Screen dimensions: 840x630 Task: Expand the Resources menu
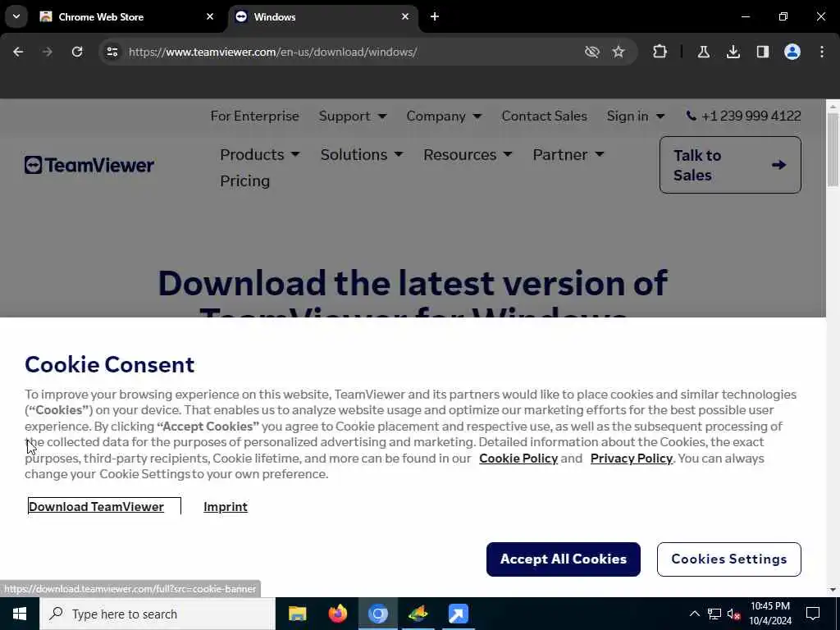[468, 154]
